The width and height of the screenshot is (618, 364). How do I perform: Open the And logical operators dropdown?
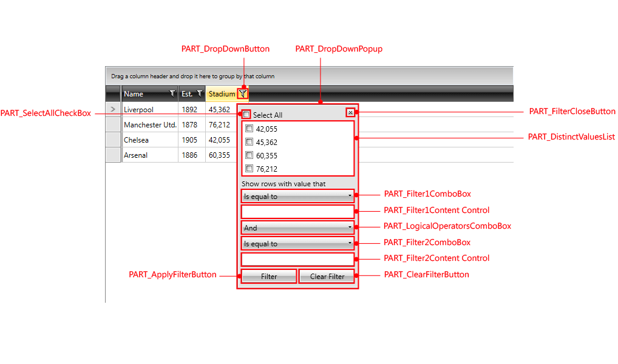click(x=297, y=227)
